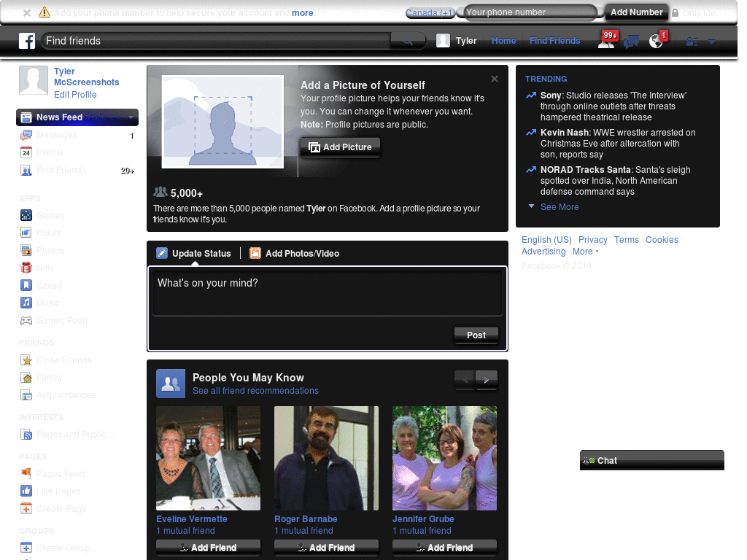Open the Kevin Nash trending story

(618, 144)
